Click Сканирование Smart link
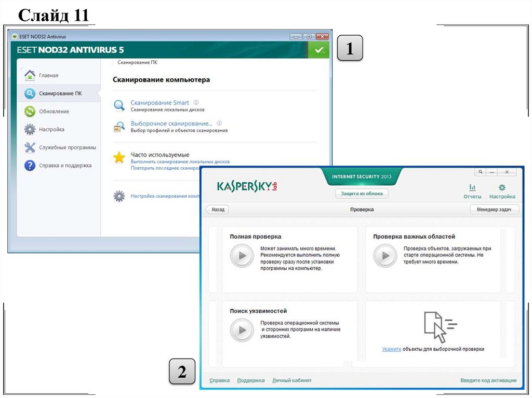This screenshot has height=398, width=532. [x=159, y=103]
